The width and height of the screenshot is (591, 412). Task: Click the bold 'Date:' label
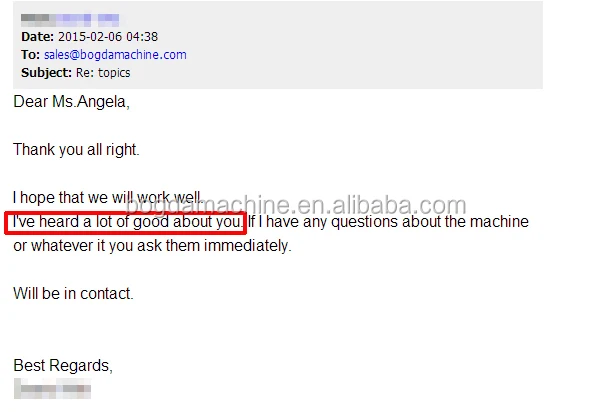(38, 37)
